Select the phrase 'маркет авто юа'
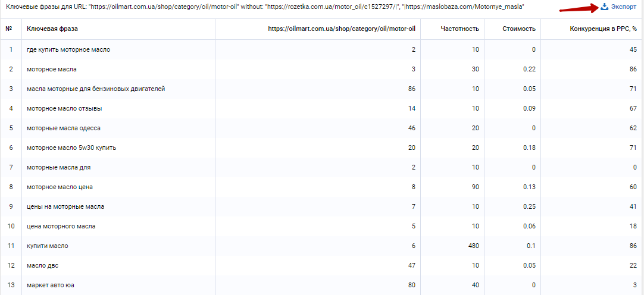The height and width of the screenshot is (295, 644). click(51, 285)
